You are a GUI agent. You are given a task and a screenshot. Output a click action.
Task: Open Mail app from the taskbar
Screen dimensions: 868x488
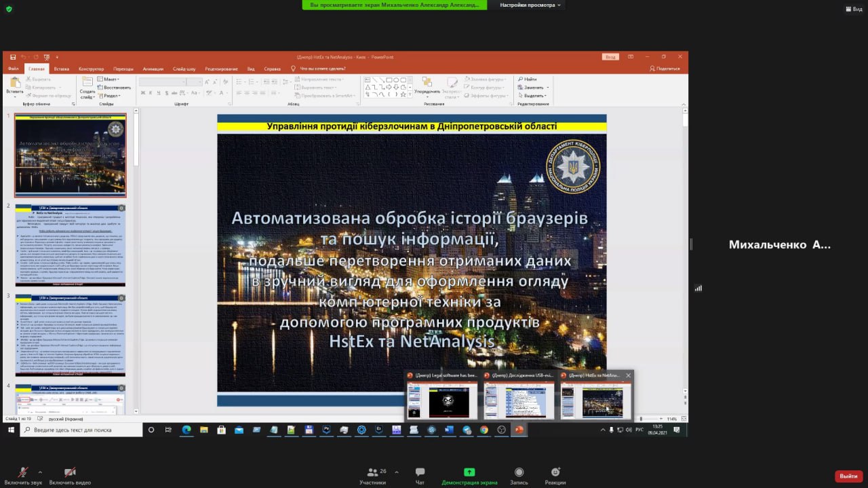pos(239,430)
